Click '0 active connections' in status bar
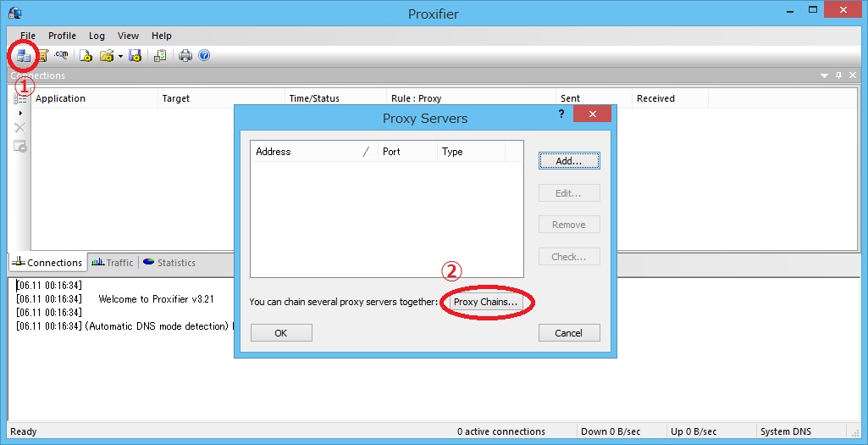 tap(501, 431)
